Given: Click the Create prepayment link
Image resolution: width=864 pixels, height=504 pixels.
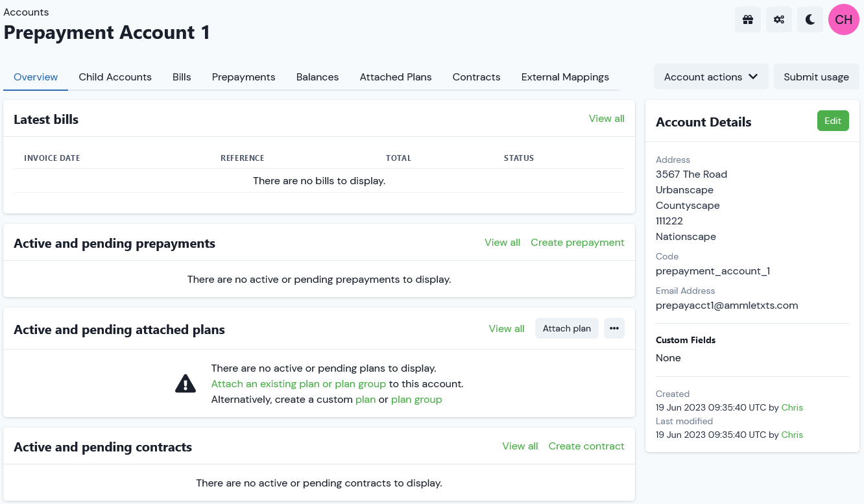Looking at the screenshot, I should (577, 242).
